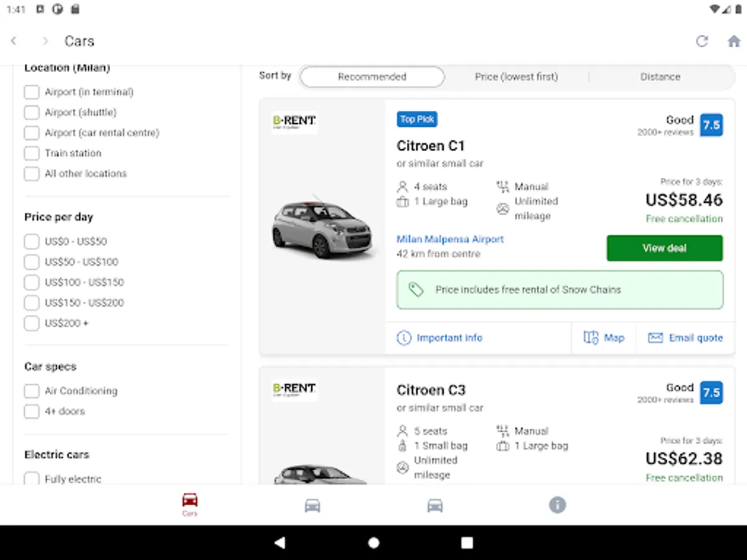Open the info icon in bottom bar

point(557,505)
